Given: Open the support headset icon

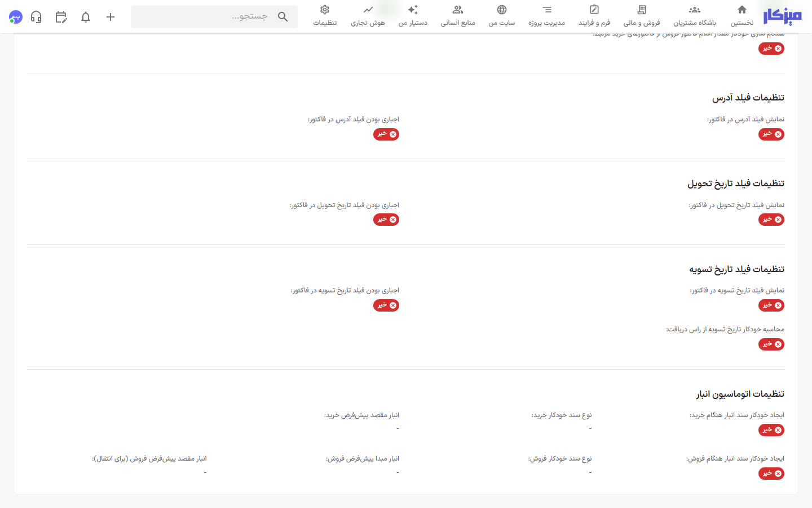Looking at the screenshot, I should 36,17.
